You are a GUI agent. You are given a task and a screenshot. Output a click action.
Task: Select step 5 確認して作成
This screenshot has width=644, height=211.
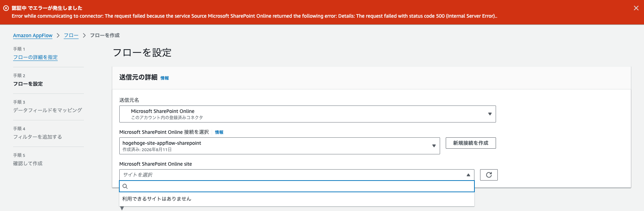(28, 164)
